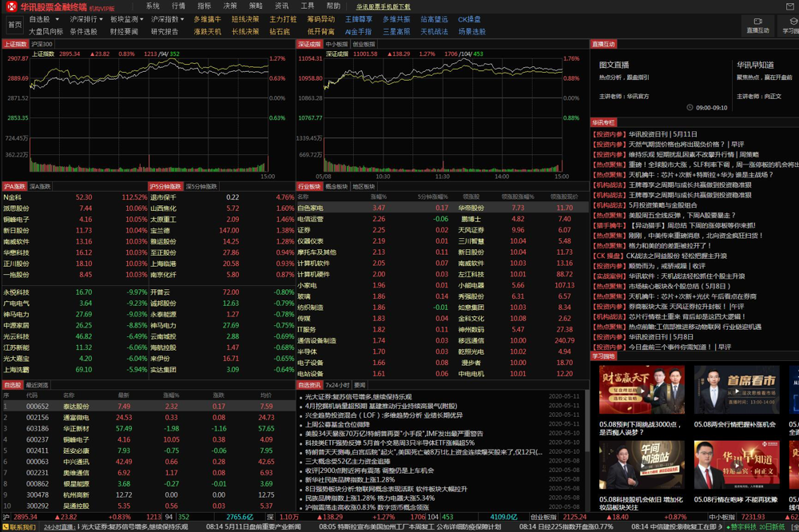Open news 上周公募基金仓位微降
This screenshot has width=799, height=532.
(x=337, y=424)
